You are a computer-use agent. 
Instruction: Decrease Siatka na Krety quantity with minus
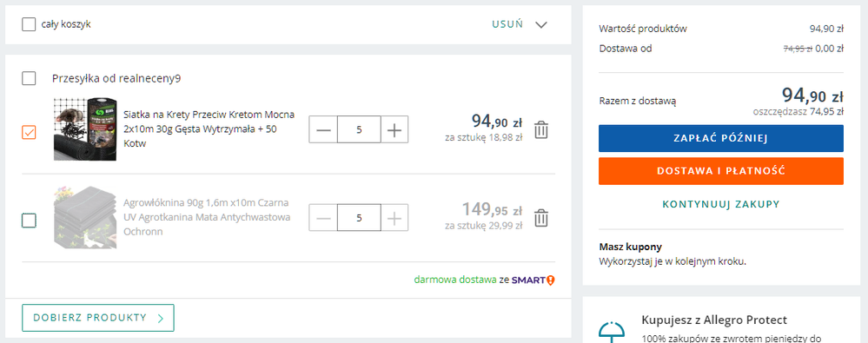coord(323,130)
